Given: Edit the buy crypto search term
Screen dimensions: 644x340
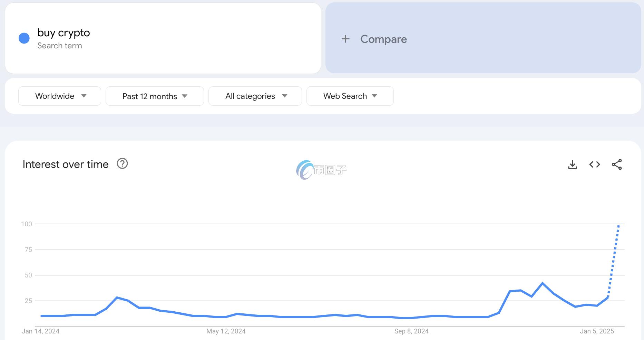Looking at the screenshot, I should tap(64, 33).
